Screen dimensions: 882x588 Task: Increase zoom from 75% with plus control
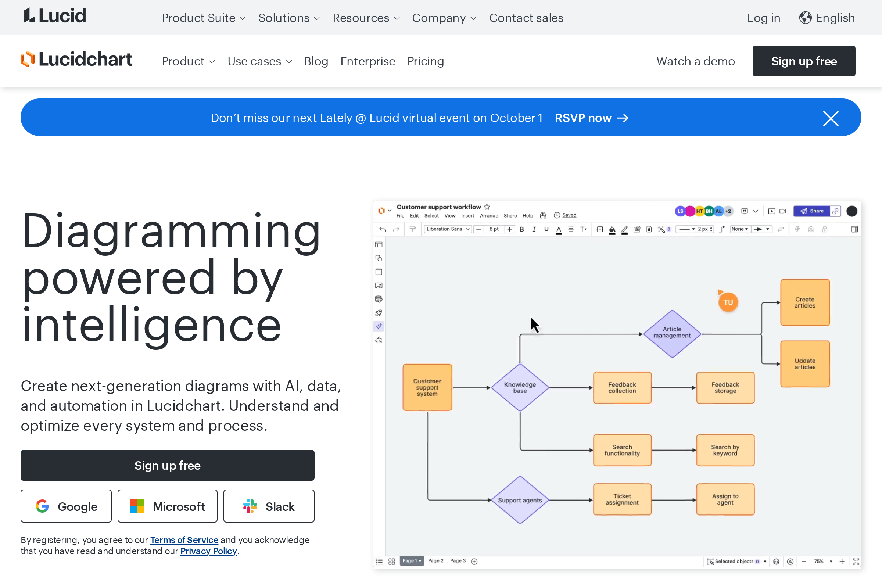click(842, 562)
